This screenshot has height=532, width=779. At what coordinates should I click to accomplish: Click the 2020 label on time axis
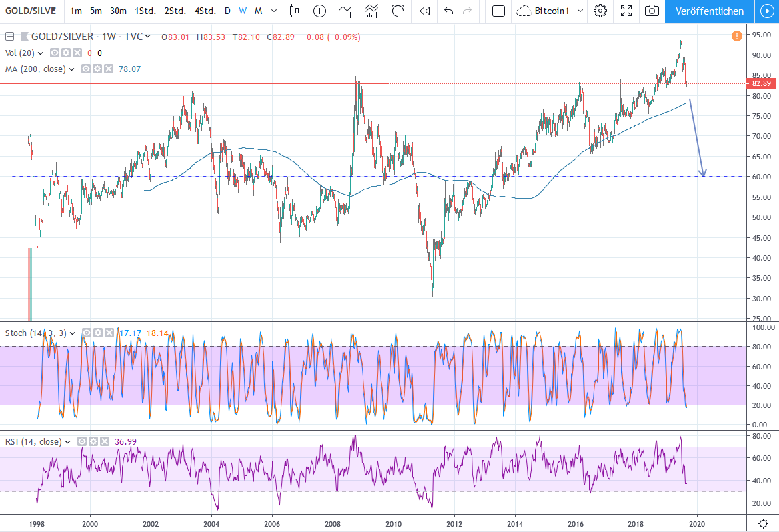coord(697,523)
